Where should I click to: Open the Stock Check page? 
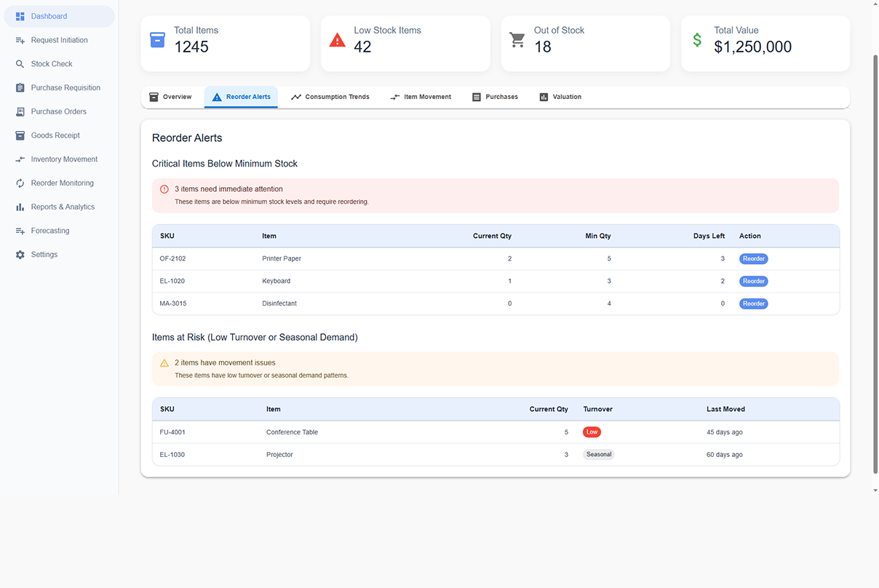coord(60,64)
